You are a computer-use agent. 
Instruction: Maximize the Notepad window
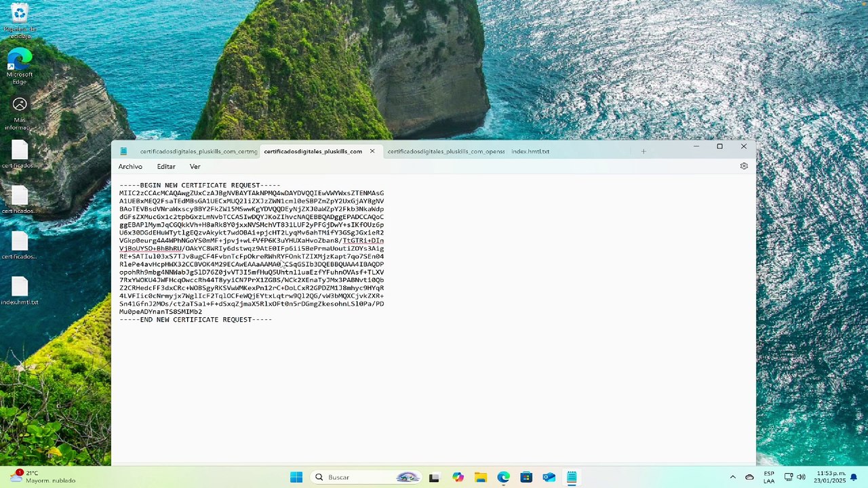719,146
